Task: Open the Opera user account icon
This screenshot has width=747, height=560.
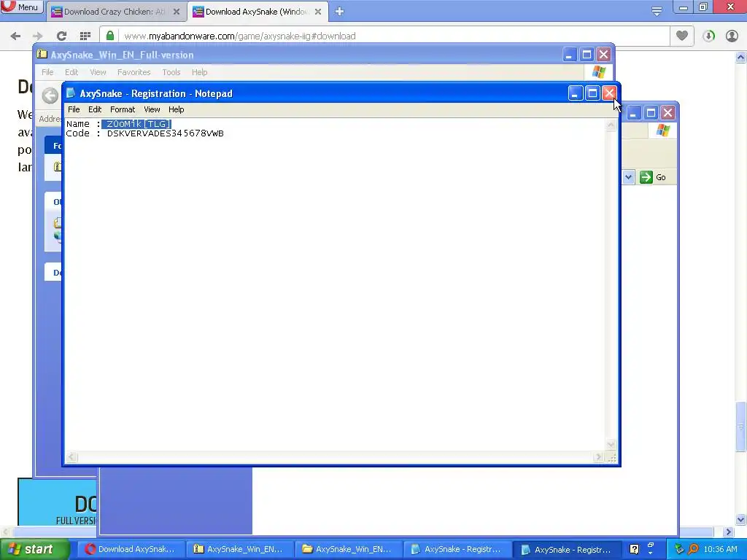Action: (732, 36)
